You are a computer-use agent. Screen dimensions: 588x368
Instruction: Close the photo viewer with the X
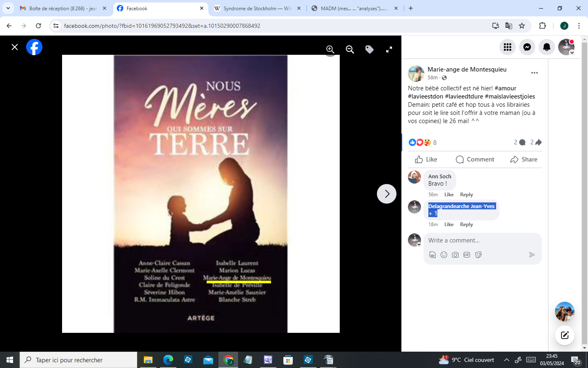(15, 47)
